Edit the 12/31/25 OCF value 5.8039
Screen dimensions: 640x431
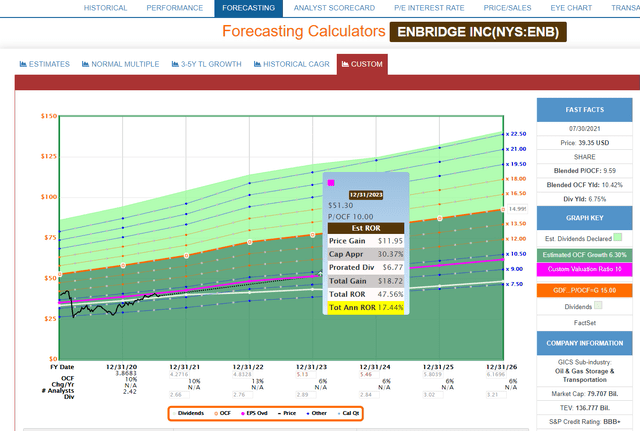point(433,374)
